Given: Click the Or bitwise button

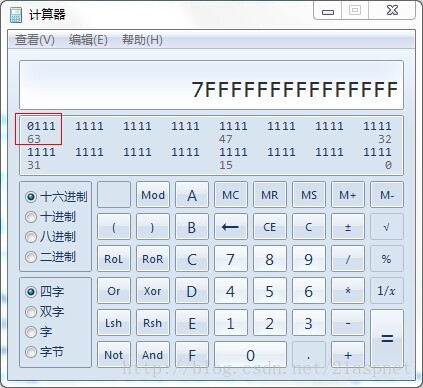Looking at the screenshot, I should 114,291.
